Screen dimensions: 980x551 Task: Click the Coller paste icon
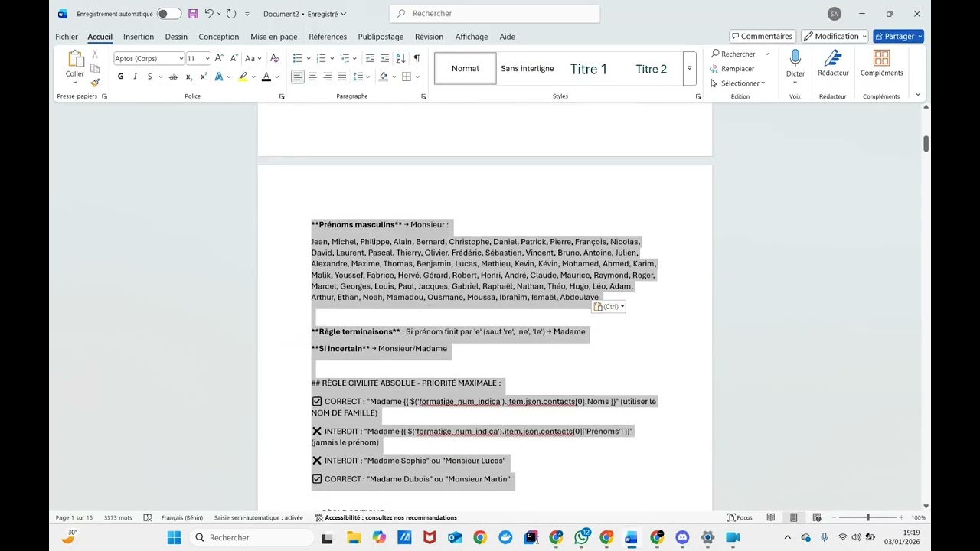75,59
